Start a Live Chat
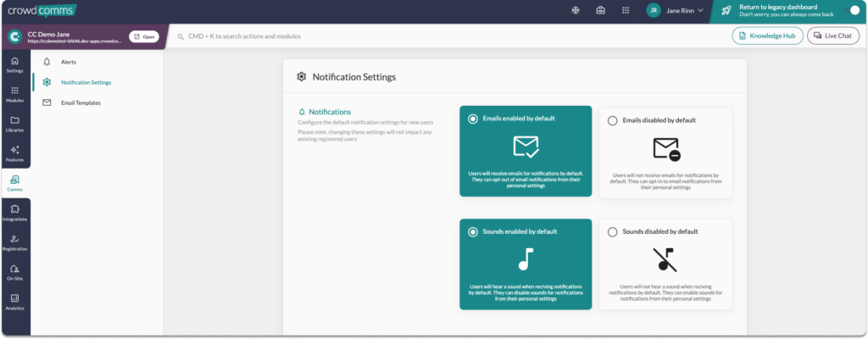Image resolution: width=868 pixels, height=339 pixels. [x=832, y=36]
